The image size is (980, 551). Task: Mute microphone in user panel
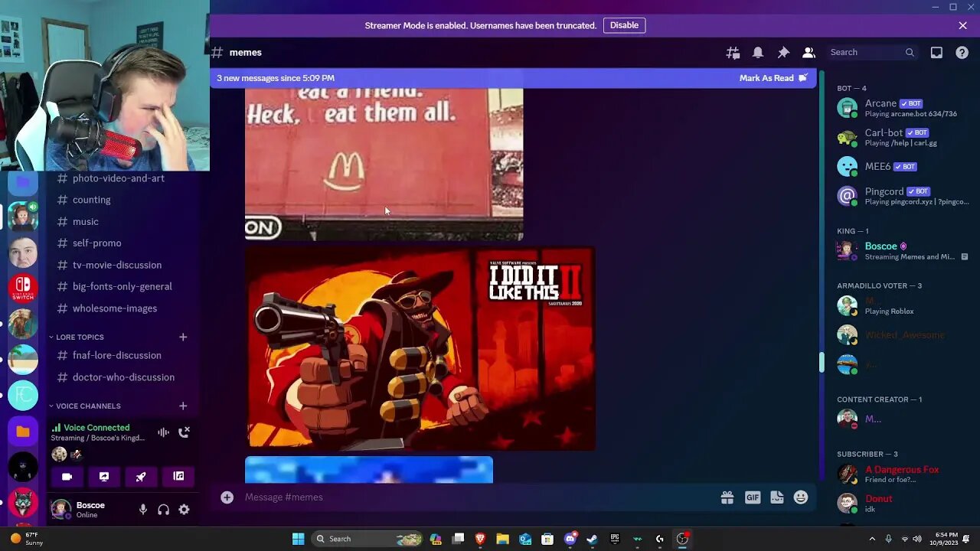click(142, 510)
